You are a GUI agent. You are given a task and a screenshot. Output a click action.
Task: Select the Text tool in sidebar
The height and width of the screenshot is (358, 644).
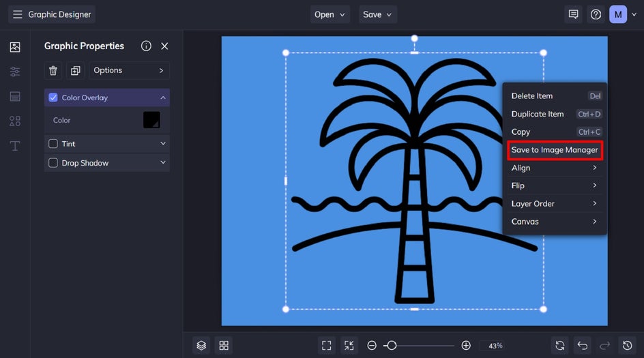[x=15, y=146]
